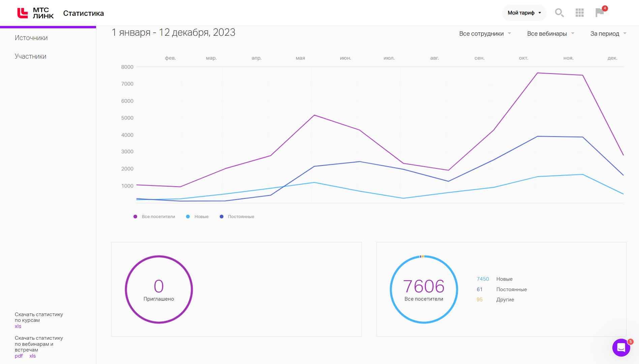Click the 61 Постоянные value

tap(480, 290)
